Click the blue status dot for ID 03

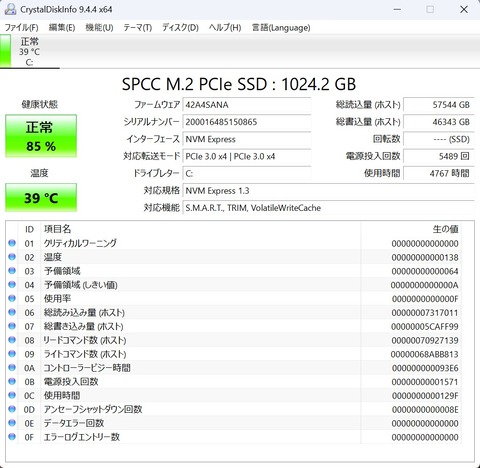click(x=12, y=271)
